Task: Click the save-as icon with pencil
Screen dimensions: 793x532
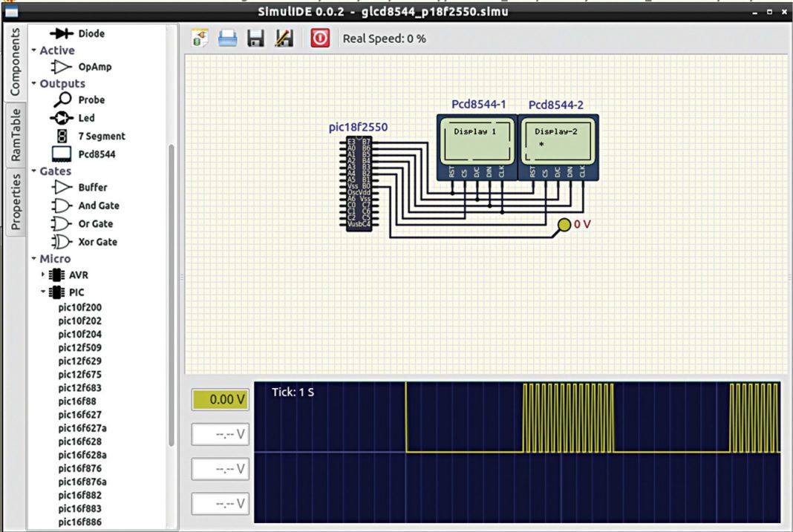Action: point(284,38)
